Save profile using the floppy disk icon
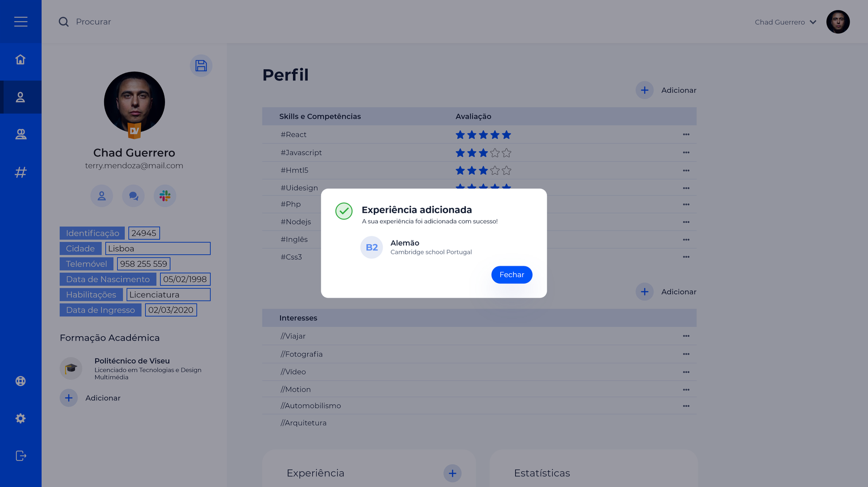868x487 pixels. click(201, 66)
